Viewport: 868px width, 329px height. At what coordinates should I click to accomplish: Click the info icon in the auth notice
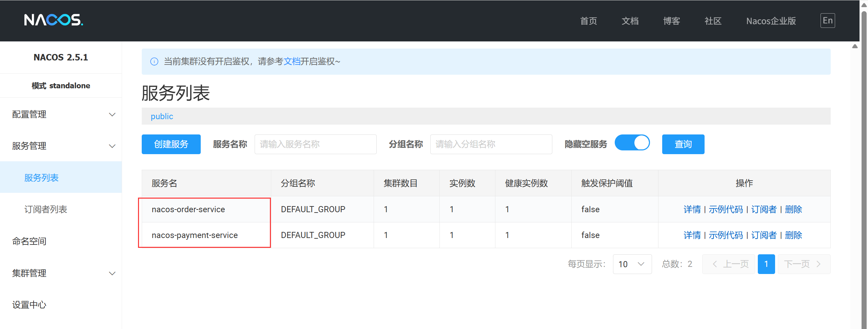point(154,61)
